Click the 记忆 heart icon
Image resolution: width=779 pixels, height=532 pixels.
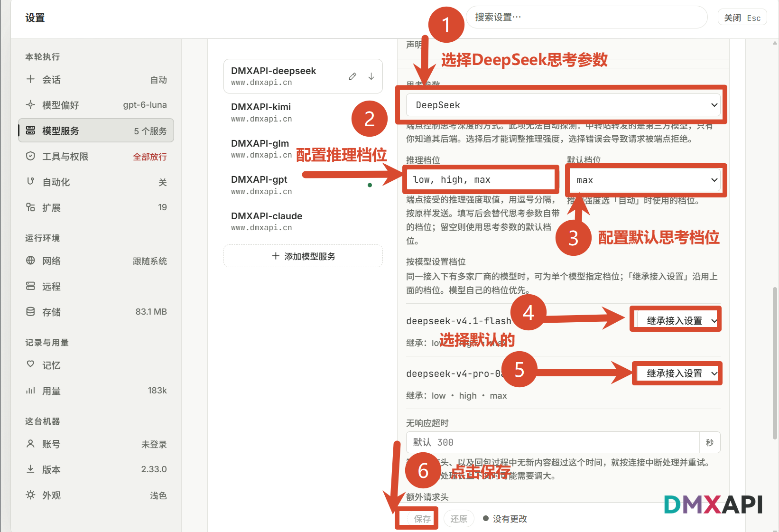tap(30, 364)
